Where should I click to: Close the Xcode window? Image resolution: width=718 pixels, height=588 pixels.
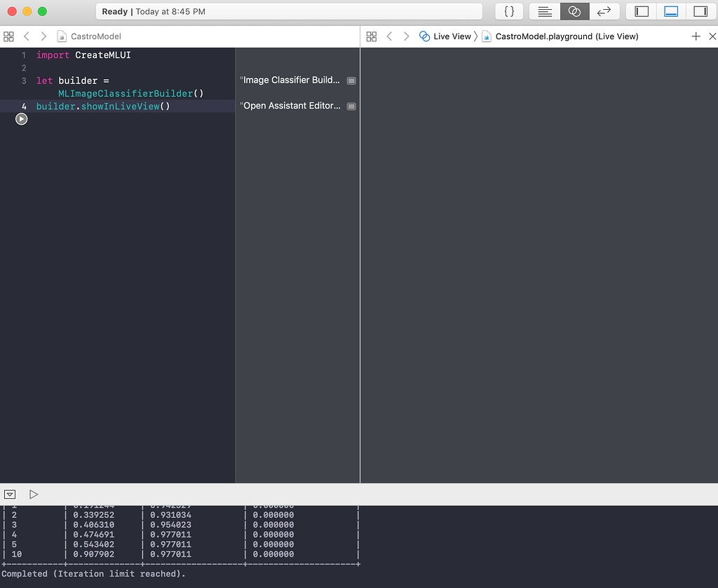(13, 11)
